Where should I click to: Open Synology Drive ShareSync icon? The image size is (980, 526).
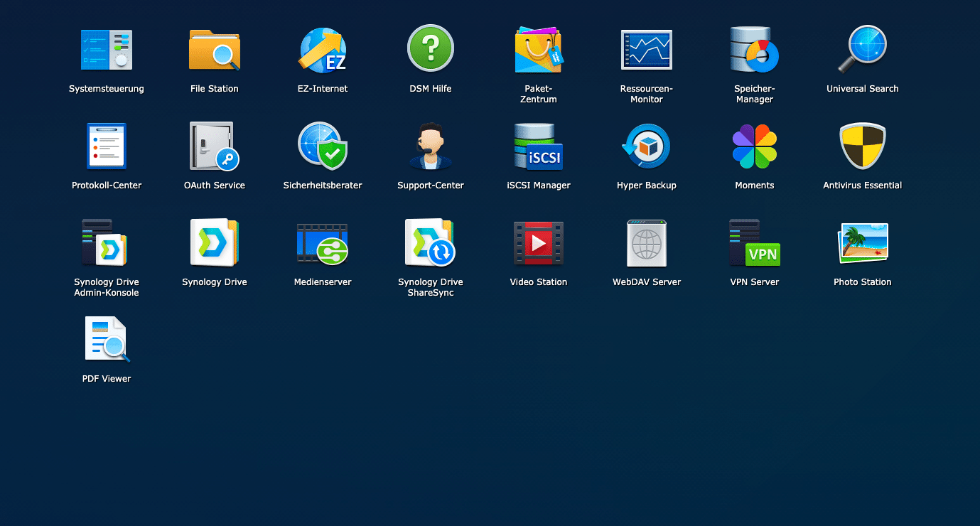[x=431, y=243]
